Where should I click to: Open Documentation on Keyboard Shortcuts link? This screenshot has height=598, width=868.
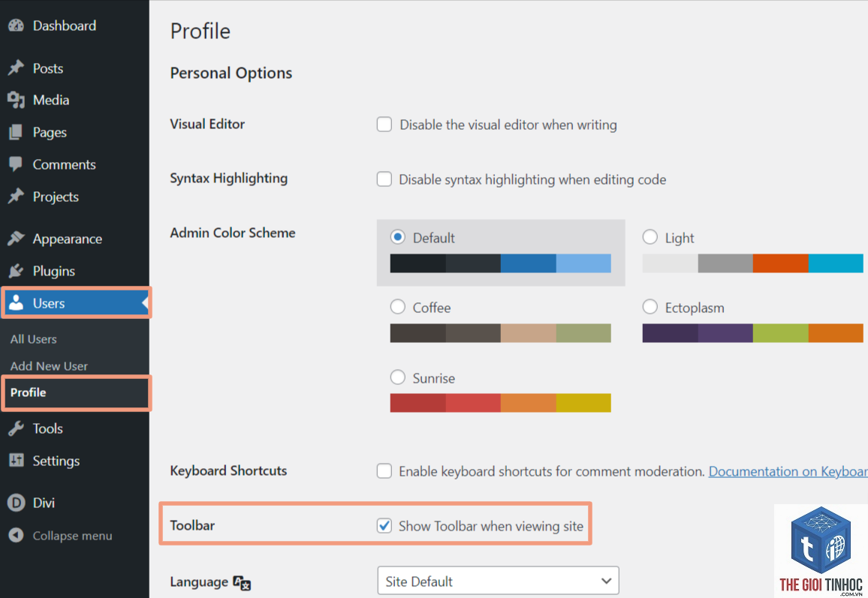(x=788, y=471)
